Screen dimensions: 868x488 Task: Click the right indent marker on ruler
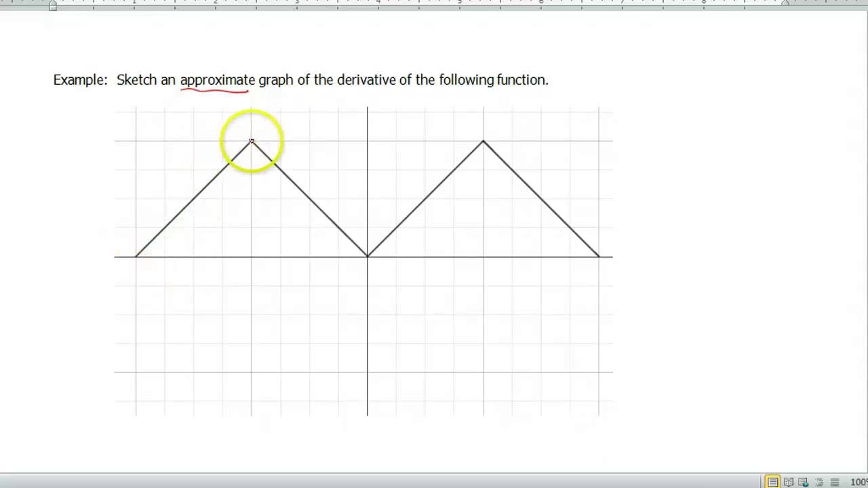[x=785, y=4]
